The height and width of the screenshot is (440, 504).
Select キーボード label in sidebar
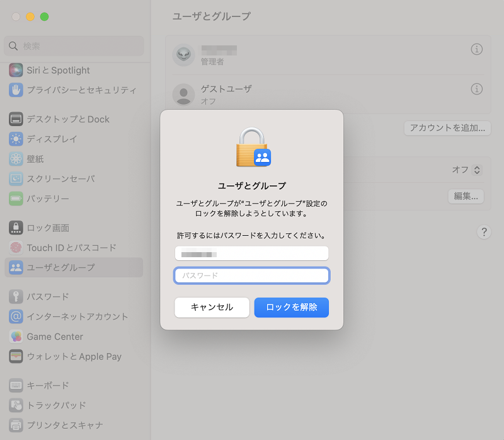point(48,385)
